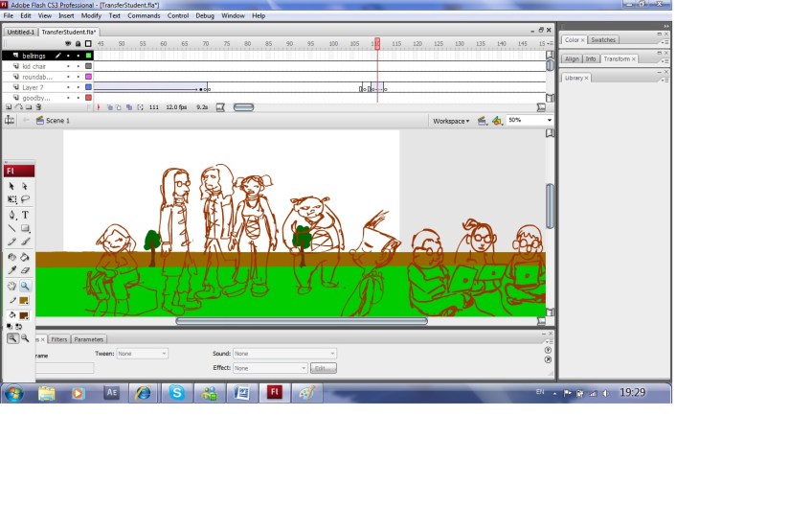This screenshot has height=508, width=812.
Task: Select the Lasso tool
Action: 25,200
